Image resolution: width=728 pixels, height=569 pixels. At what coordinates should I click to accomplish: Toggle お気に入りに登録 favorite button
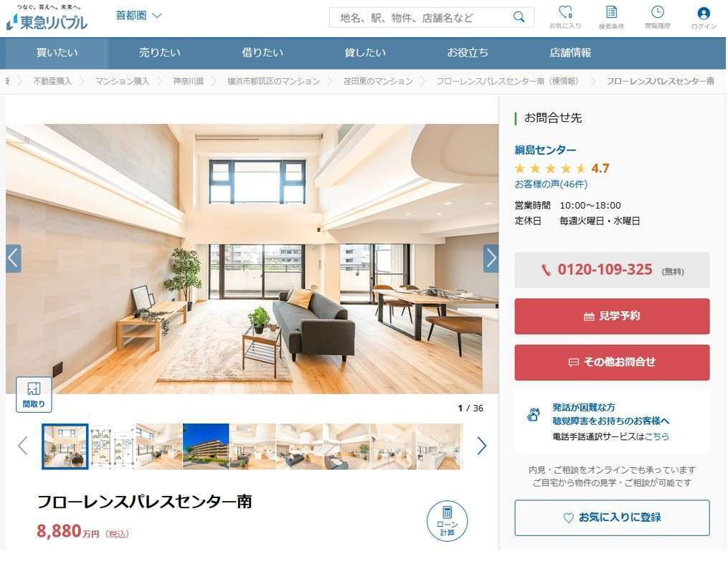[x=612, y=517]
